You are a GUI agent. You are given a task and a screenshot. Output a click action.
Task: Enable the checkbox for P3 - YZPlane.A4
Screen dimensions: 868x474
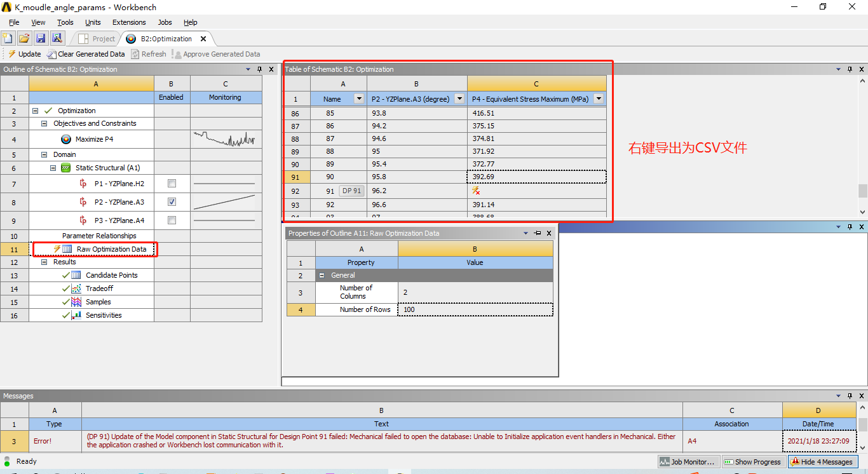pos(172,220)
